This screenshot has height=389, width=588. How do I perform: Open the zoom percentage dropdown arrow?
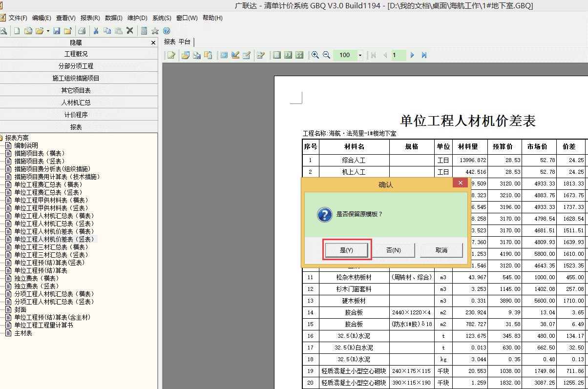360,55
